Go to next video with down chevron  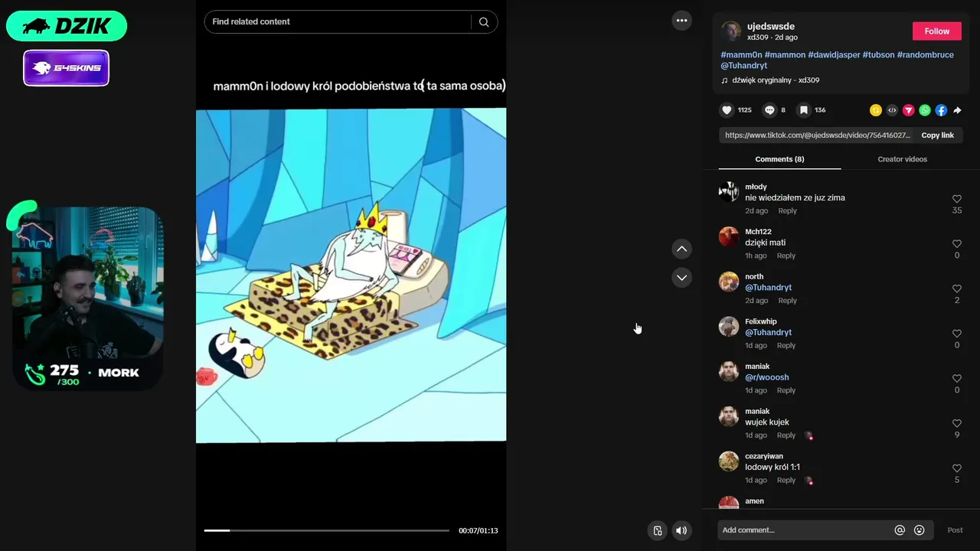681,277
